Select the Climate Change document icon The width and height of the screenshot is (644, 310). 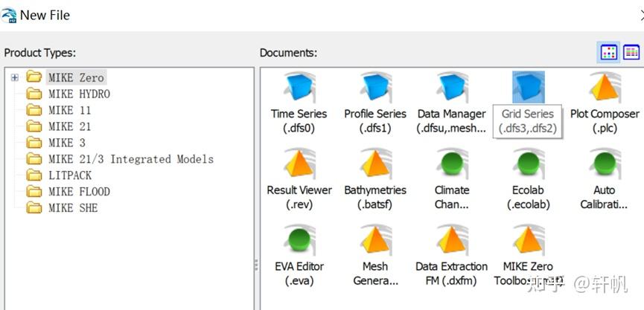[452, 164]
